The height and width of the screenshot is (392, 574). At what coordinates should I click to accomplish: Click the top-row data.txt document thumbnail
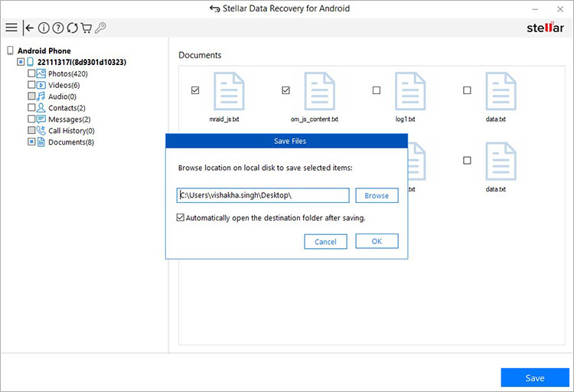(501, 91)
